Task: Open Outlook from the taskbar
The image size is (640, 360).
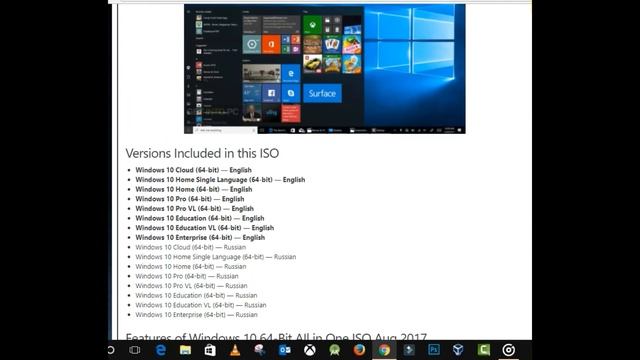Action: tap(285, 350)
